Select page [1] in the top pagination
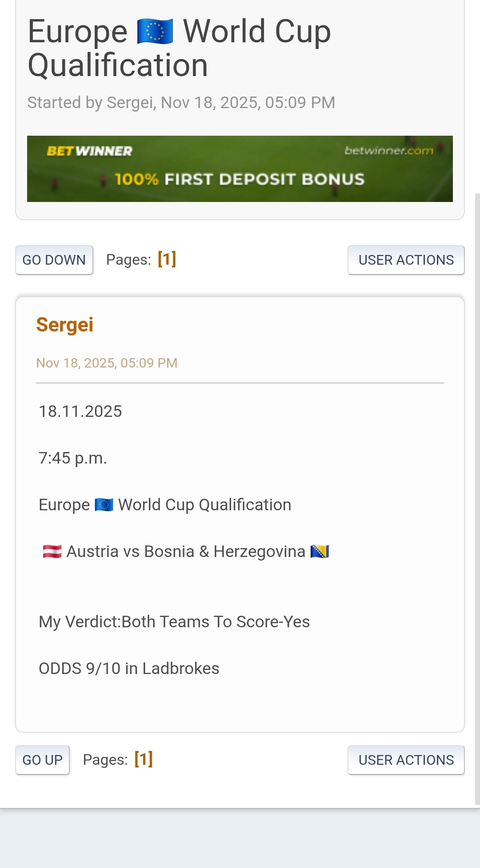 167,259
